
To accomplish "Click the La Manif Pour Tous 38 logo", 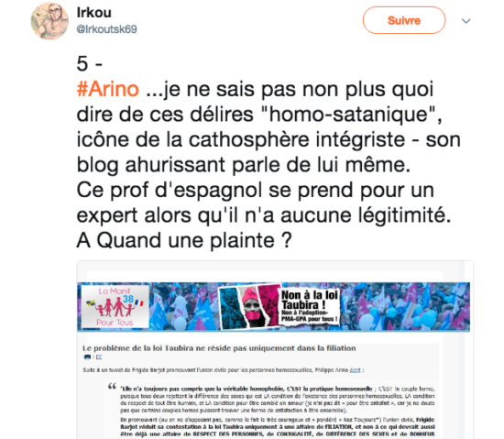I will coord(115,306).
